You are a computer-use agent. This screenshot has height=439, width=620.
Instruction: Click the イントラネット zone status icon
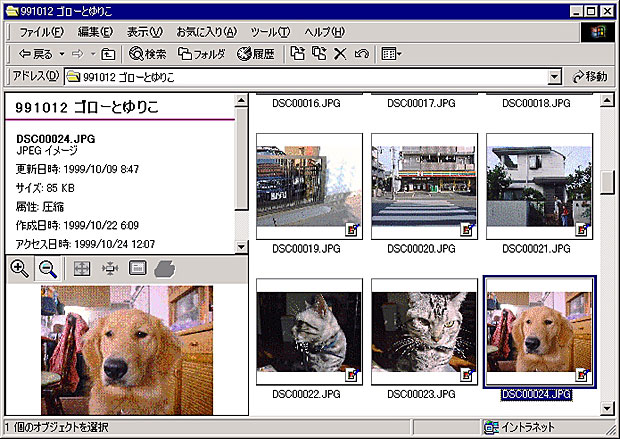coord(491,427)
